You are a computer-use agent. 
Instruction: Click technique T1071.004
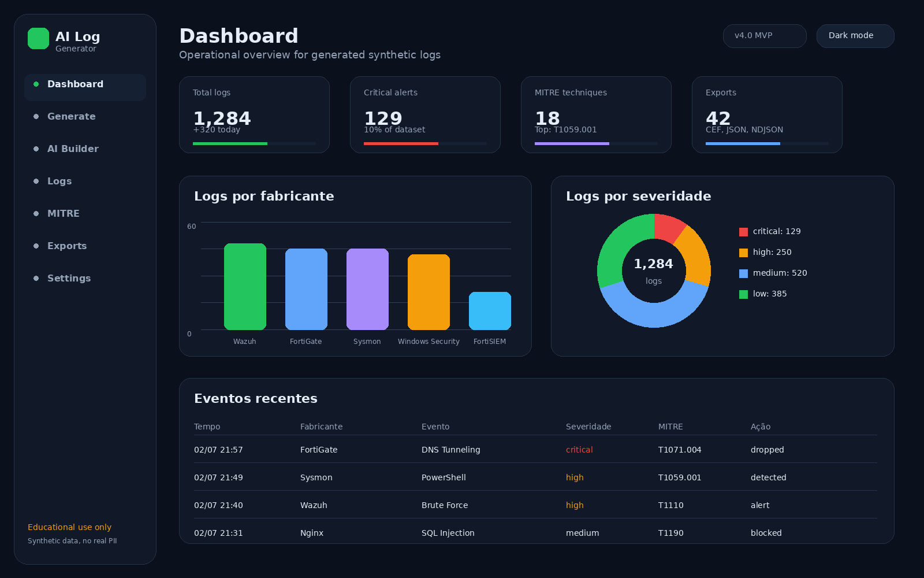pyautogui.click(x=680, y=450)
